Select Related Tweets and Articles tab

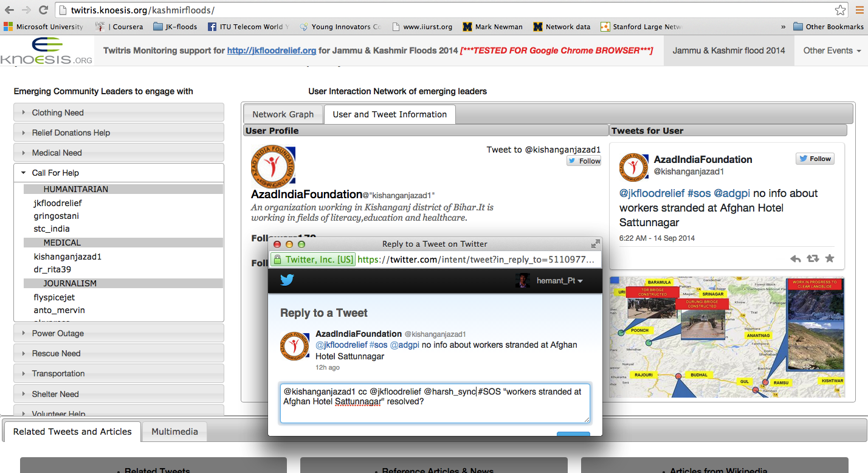click(x=72, y=432)
